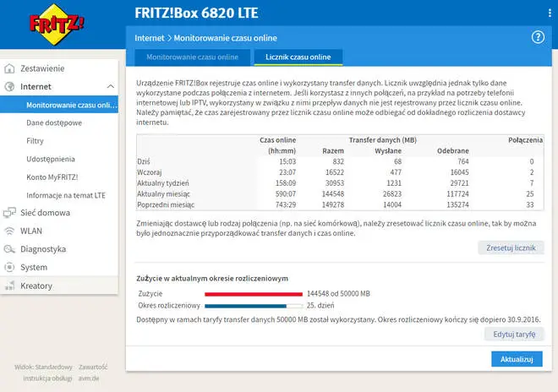This screenshot has height=392, width=558.
Task: Click the Wysłane column header
Action: click(388, 151)
